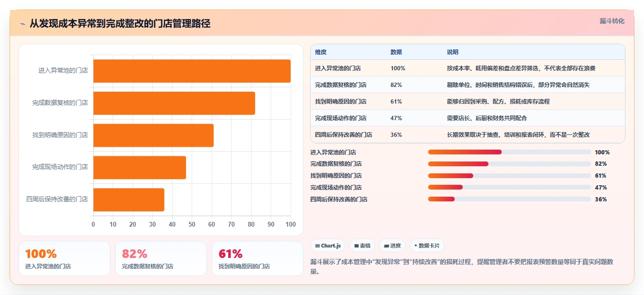Click the 100% value beside the progress bar

(x=602, y=152)
